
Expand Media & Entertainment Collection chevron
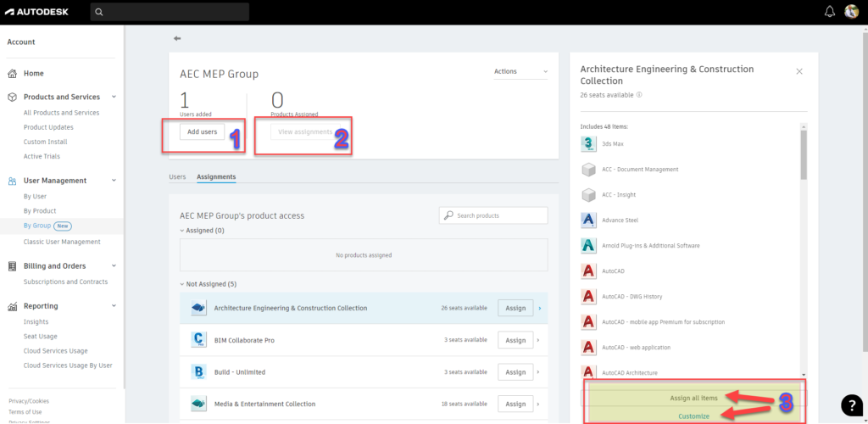point(540,404)
